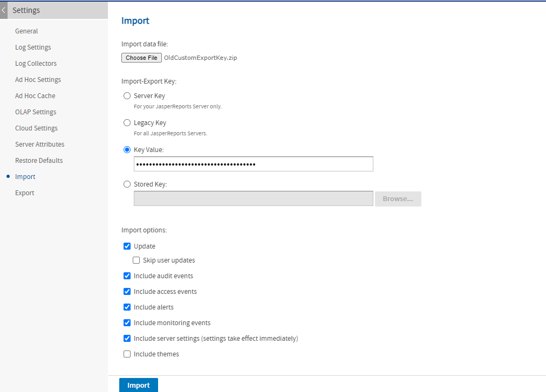Toggle Include access events checkbox
The height and width of the screenshot is (392, 546).
[x=127, y=291]
